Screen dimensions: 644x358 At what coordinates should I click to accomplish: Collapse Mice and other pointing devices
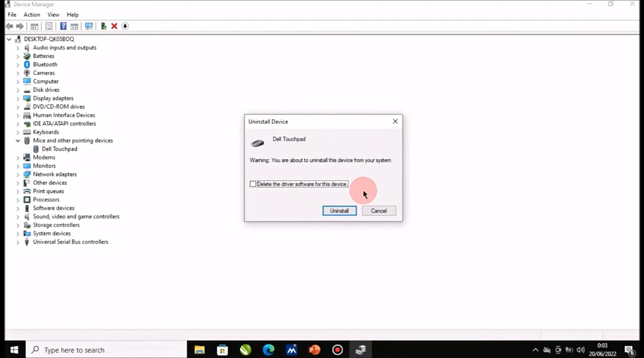pyautogui.click(x=18, y=141)
